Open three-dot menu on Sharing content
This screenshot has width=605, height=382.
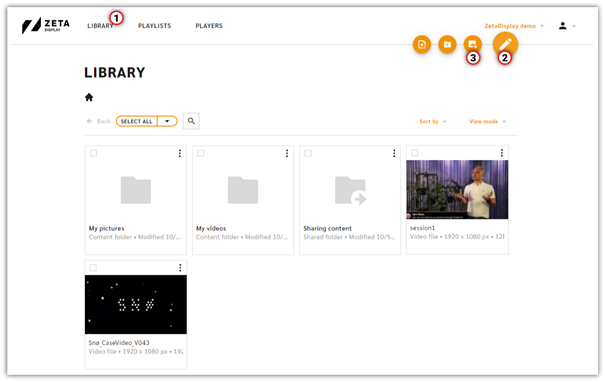pos(394,154)
